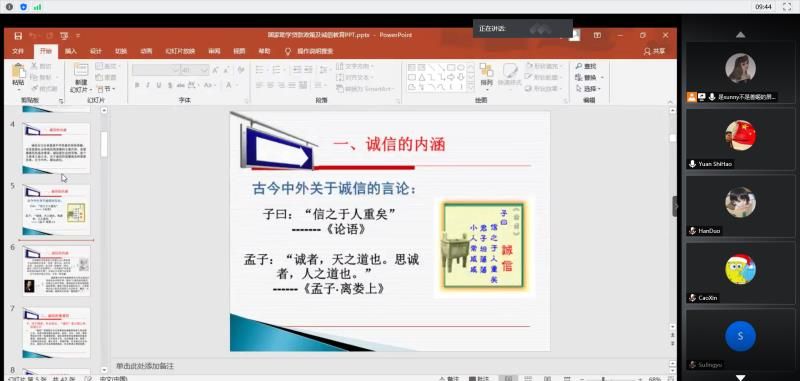
Task: Open the 设计 ribbon tab
Action: pos(95,51)
